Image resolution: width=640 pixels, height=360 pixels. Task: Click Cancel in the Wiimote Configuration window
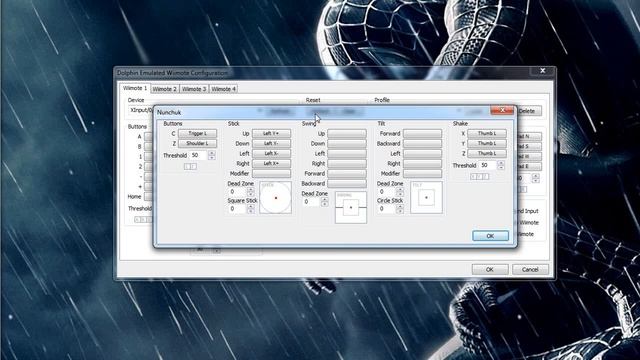530,269
